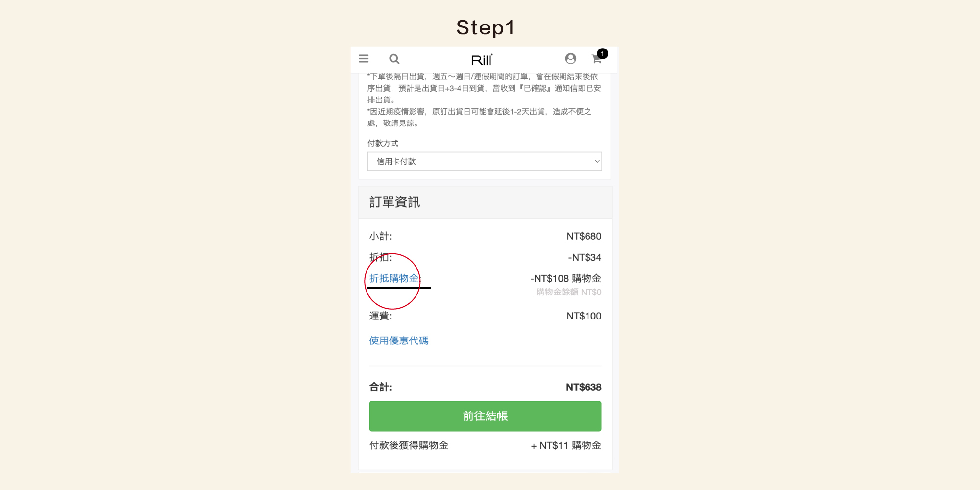
Task: Click the 購物金餘額 NT$0 balance text
Action: [x=568, y=292]
